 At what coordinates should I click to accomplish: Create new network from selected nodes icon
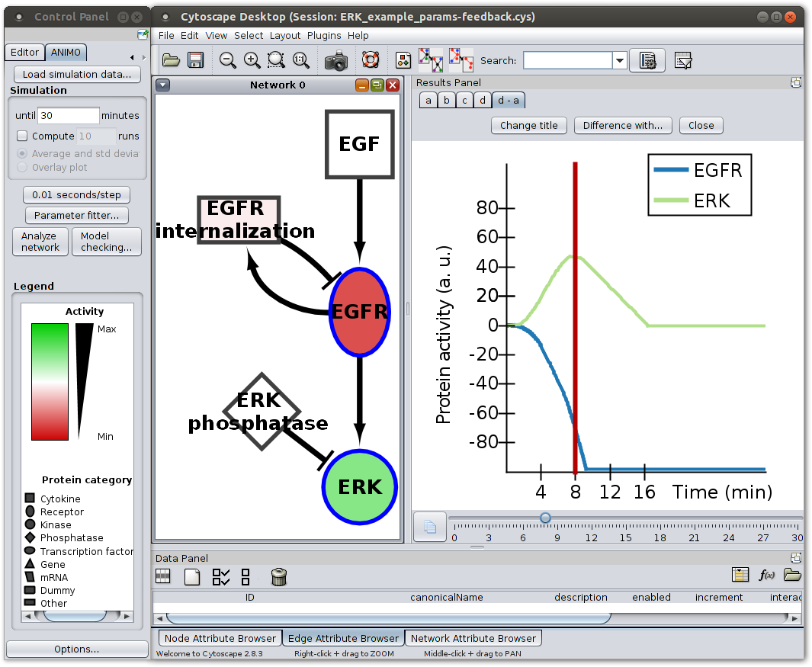click(431, 60)
